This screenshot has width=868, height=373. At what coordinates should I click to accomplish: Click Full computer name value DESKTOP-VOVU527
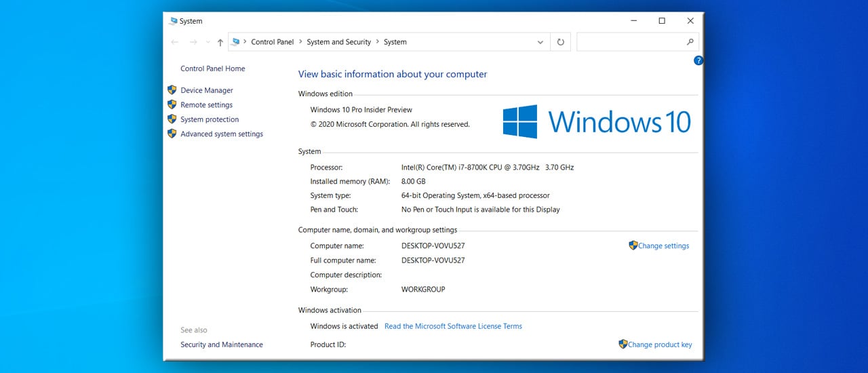pos(433,260)
